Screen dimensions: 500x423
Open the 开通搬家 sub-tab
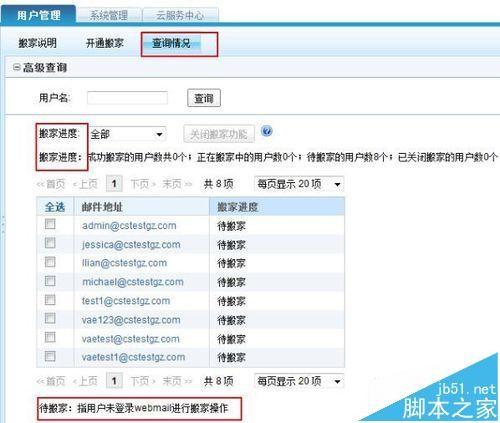[105, 43]
